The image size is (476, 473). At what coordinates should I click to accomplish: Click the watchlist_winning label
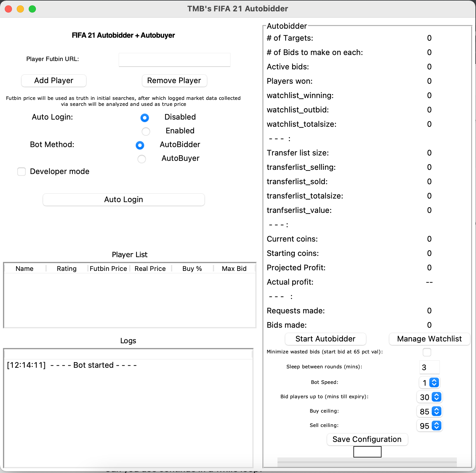300,96
